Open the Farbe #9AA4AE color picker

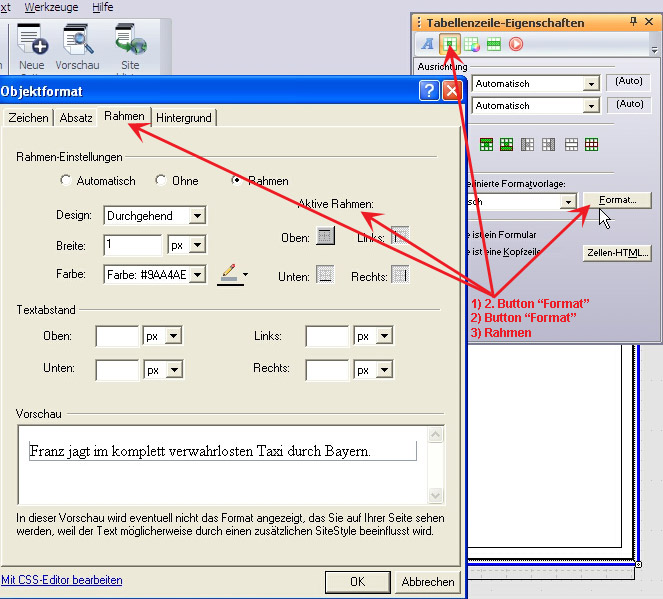(x=155, y=274)
